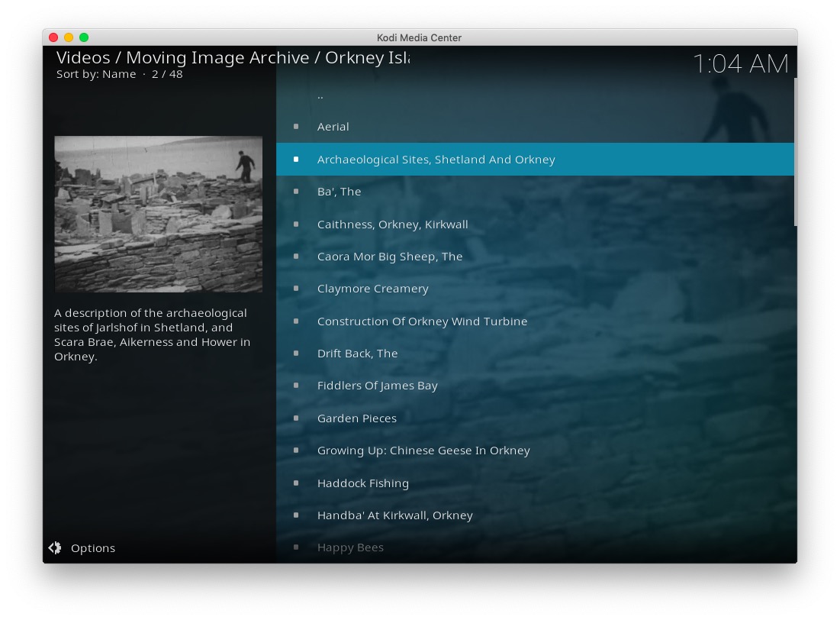
Task: Go up to parent folder via '..'
Action: (x=320, y=95)
